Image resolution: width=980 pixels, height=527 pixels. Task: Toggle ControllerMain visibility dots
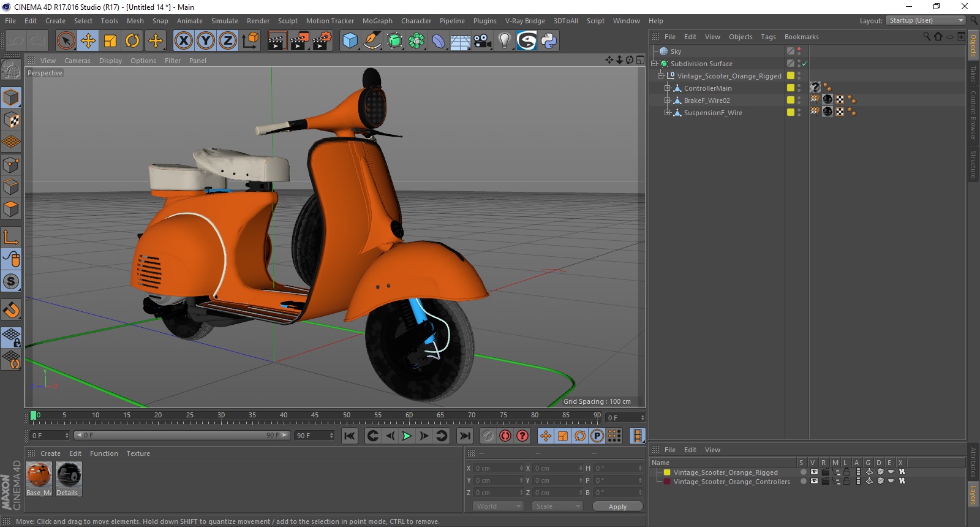point(799,88)
